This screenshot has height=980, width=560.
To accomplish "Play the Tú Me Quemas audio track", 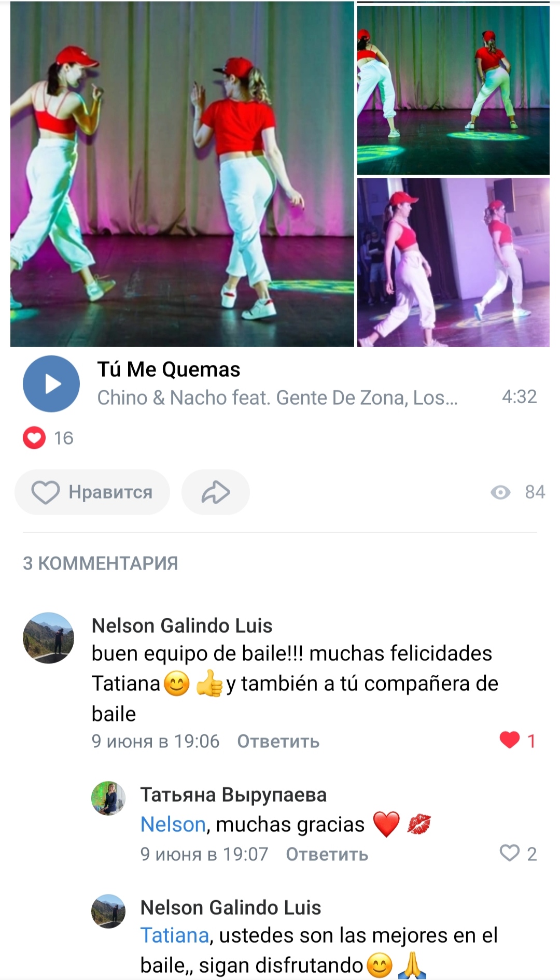I will pos(51,384).
